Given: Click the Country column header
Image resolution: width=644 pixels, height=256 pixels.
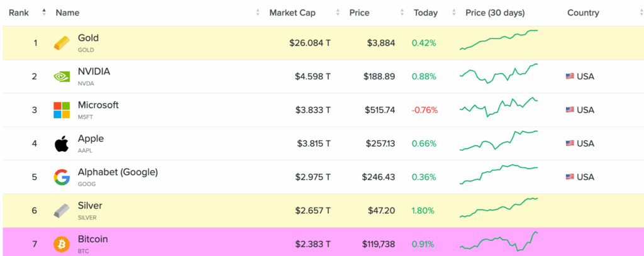Looking at the screenshot, I should [583, 13].
